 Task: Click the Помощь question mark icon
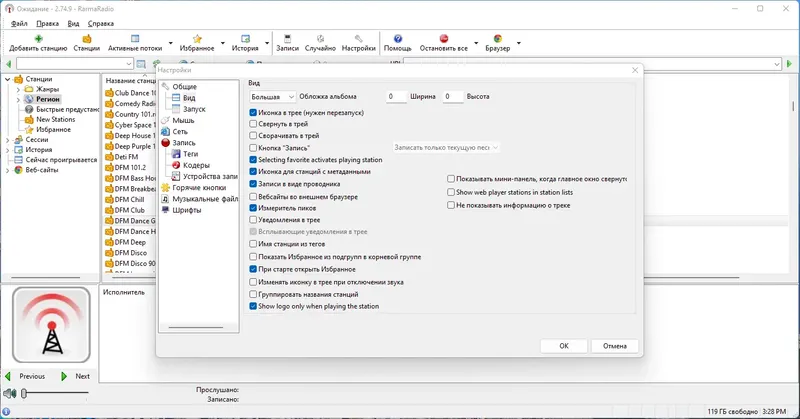397,38
